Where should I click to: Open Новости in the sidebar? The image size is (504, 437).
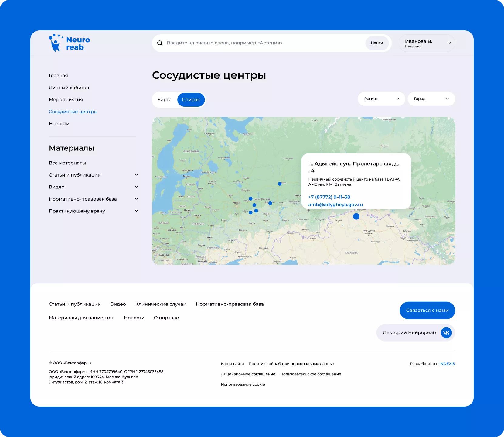(59, 124)
